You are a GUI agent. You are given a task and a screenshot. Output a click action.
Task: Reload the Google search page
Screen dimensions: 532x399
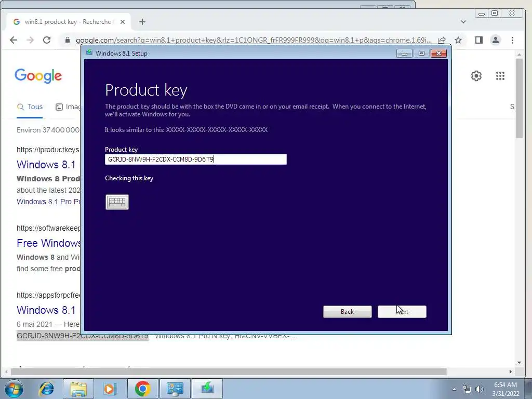47,40
